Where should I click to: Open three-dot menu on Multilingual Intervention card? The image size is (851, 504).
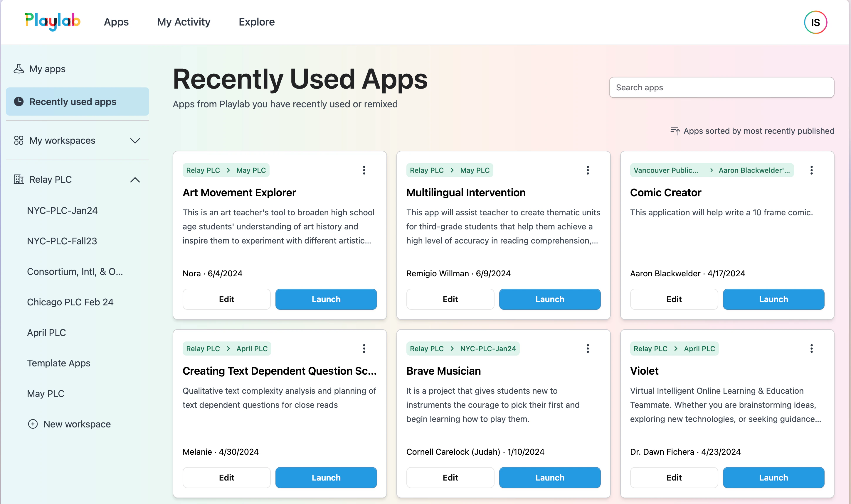pyautogui.click(x=587, y=170)
